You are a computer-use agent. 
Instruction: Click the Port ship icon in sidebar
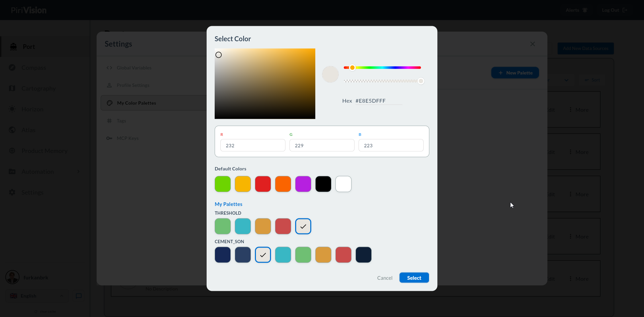coord(13,47)
